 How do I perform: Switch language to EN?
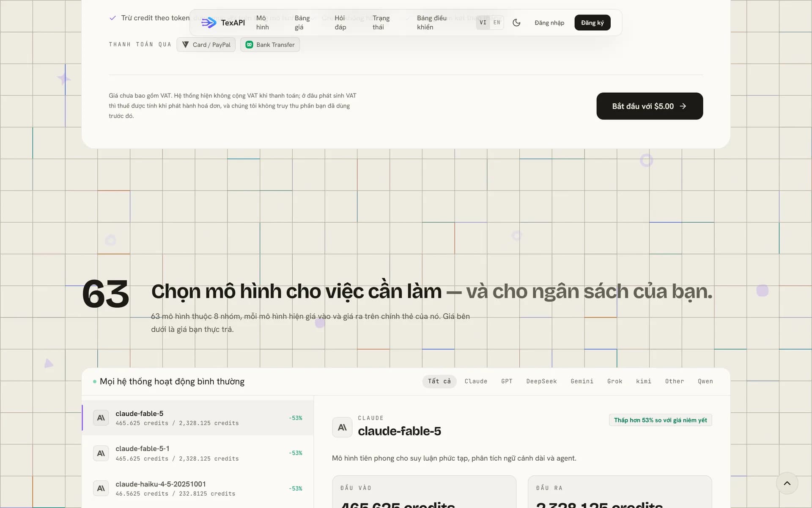coord(497,22)
